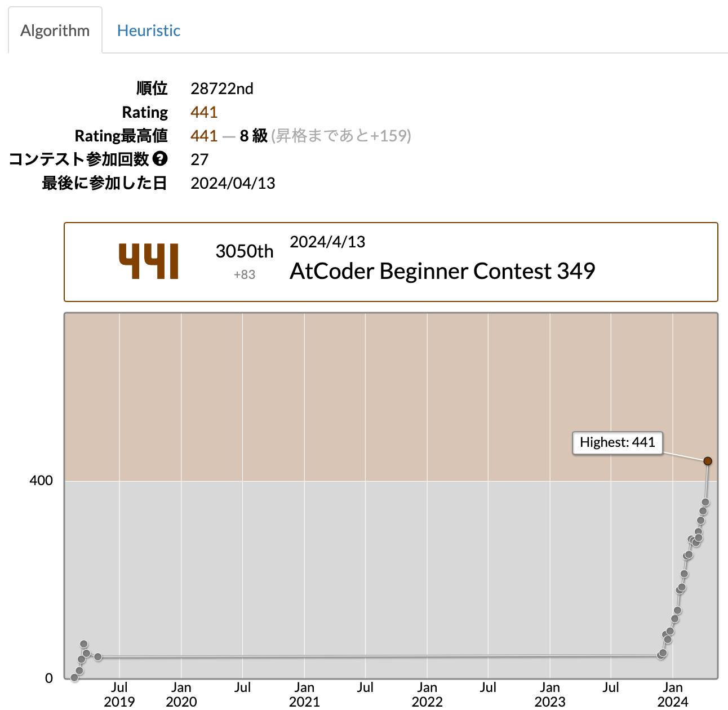Screen dimensions: 728x710
Task: Select the gray point just below the highest point
Action: (x=705, y=502)
